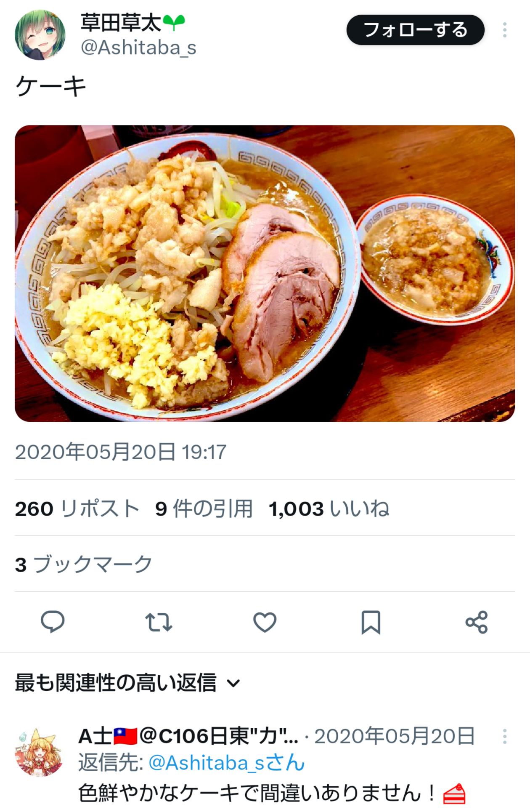Click the chevron next to 最も関連性の高い返信

click(x=233, y=683)
